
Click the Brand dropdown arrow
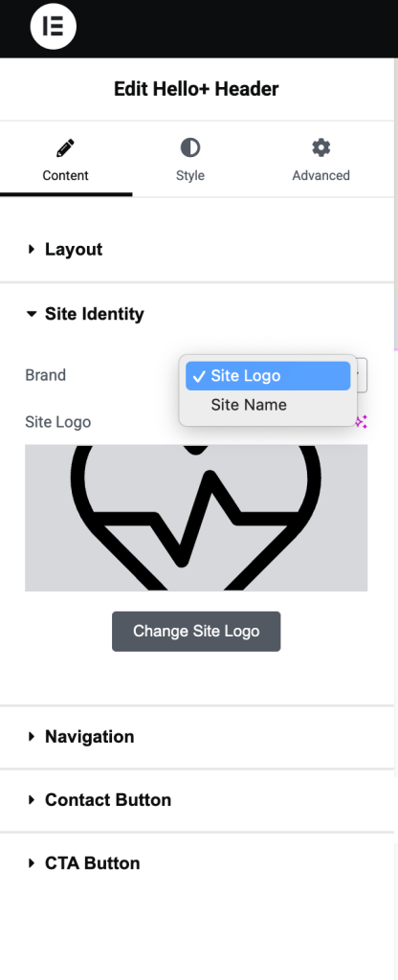(361, 375)
